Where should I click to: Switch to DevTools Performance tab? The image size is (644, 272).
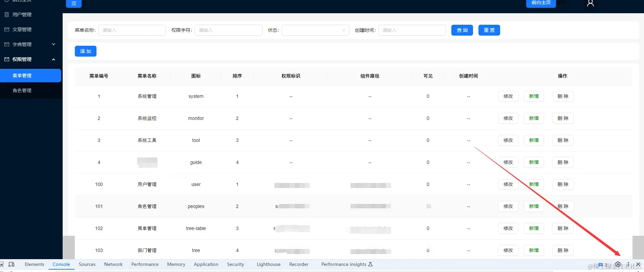(x=145, y=264)
